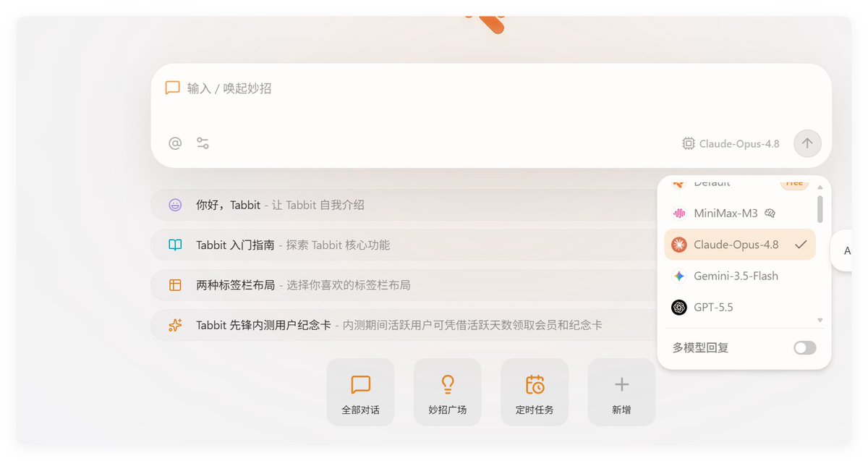Image resolution: width=868 pixels, height=461 pixels.
Task: Click the chip icon beside the model name
Action: tap(689, 143)
